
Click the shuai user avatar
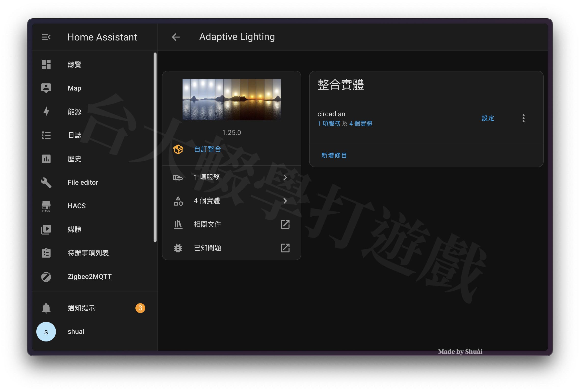coord(46,332)
